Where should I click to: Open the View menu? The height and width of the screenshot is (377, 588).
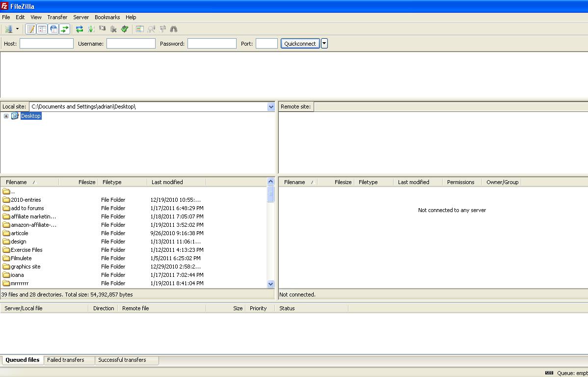coord(36,17)
